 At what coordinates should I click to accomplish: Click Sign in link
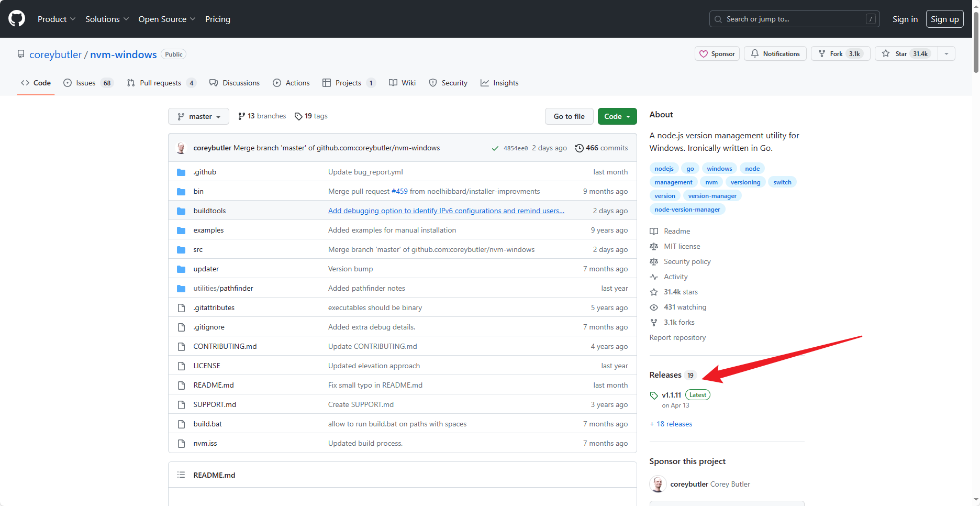905,19
